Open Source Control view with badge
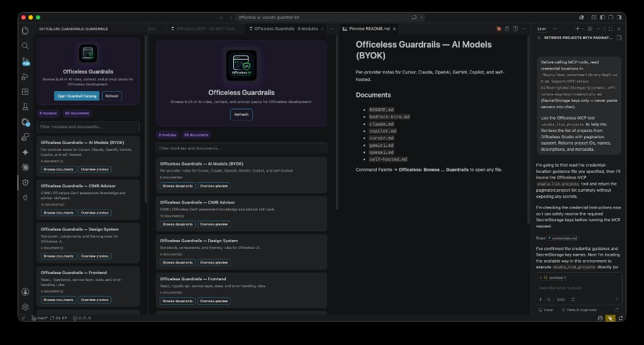 pyautogui.click(x=25, y=62)
